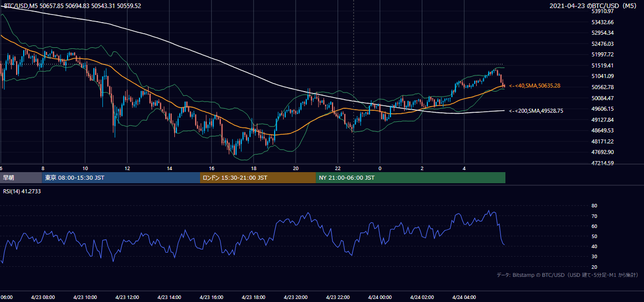Image resolution: width=644 pixels, height=302 pixels.
Task: Click price axis value 48171.22
Action: (602, 141)
